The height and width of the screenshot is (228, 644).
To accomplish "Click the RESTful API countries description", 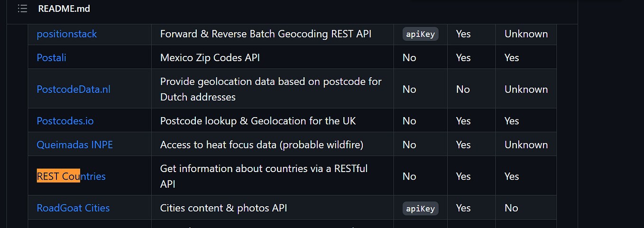I will (x=264, y=176).
